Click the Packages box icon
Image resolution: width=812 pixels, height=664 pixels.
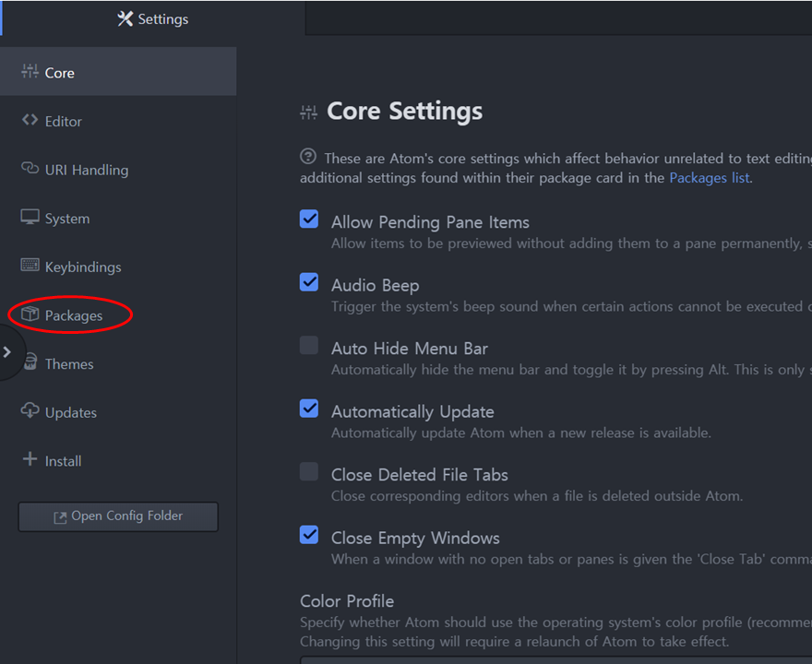(x=30, y=315)
